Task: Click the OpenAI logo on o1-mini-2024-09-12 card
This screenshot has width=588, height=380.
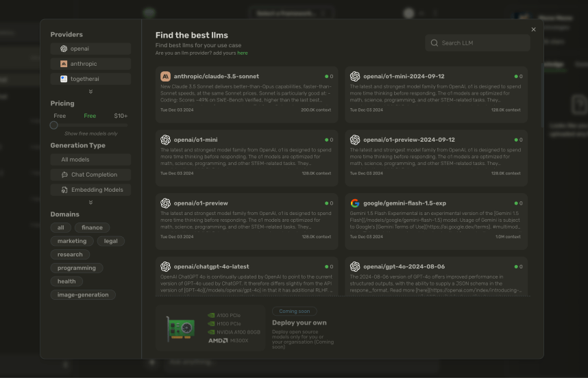Action: (x=355, y=77)
